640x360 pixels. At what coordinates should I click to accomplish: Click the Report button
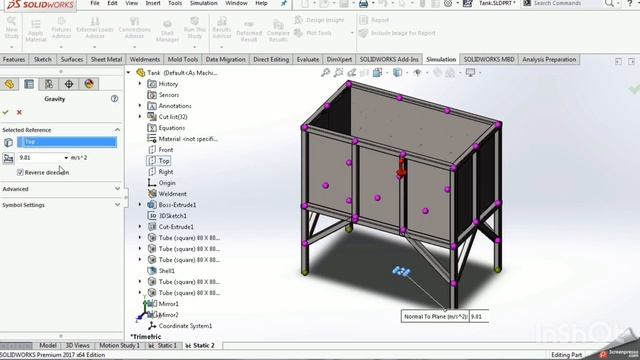pos(374,20)
